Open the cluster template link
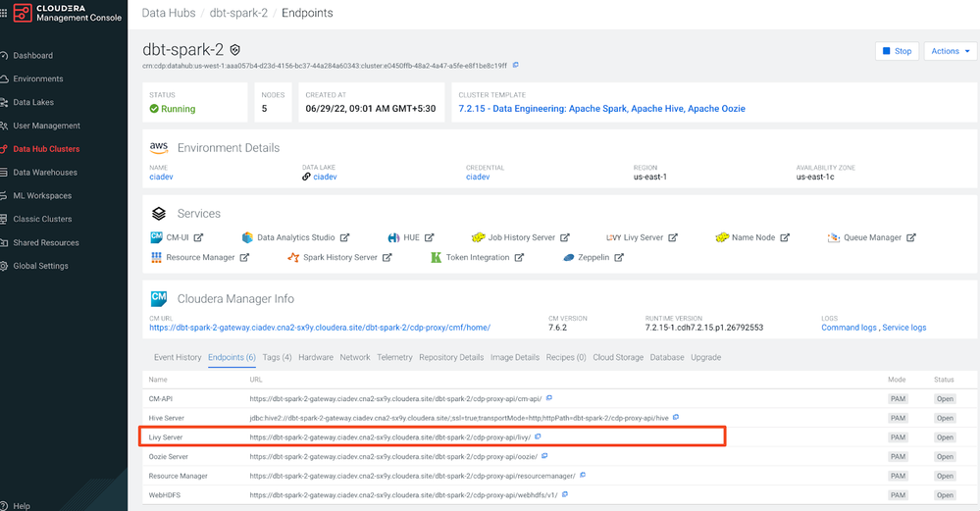This screenshot has height=511, width=980. pyautogui.click(x=602, y=109)
